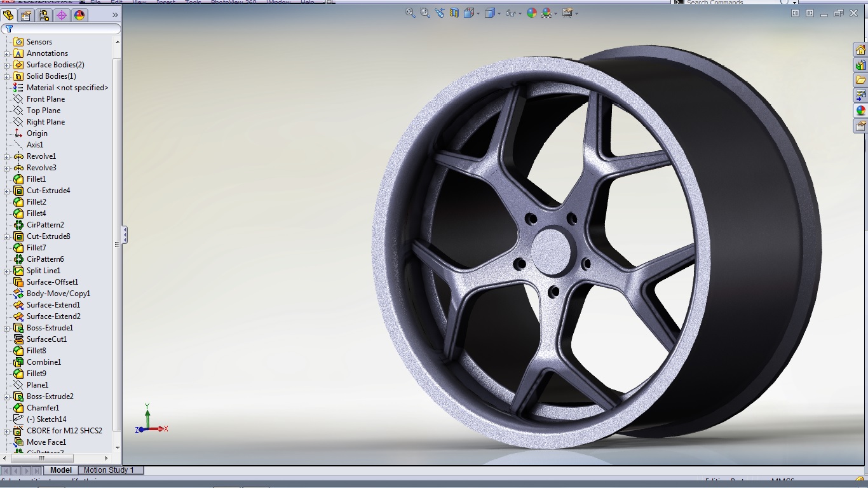
Task: Click the Previous View icon
Action: (440, 13)
